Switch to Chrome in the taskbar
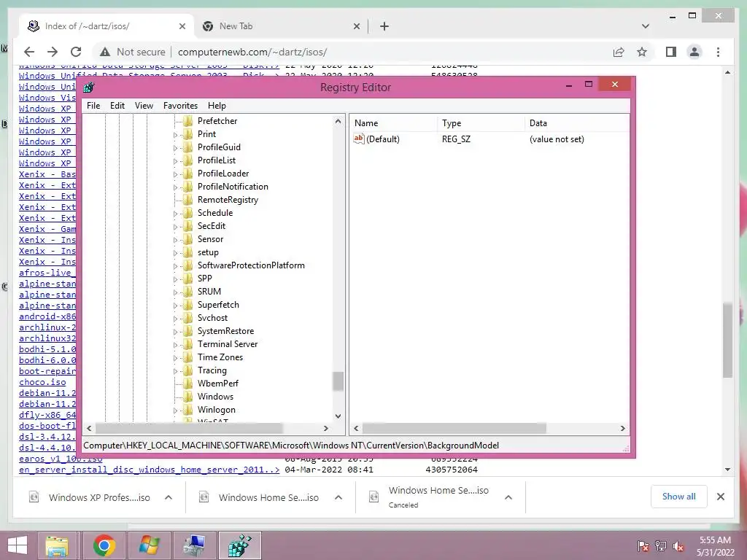Screen dimensions: 747x560 click(x=104, y=545)
